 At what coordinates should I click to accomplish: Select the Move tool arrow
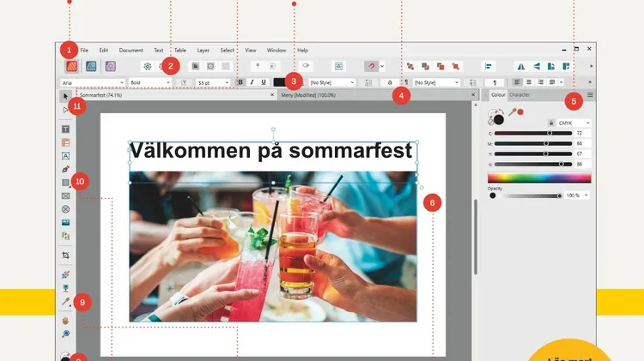tap(65, 96)
